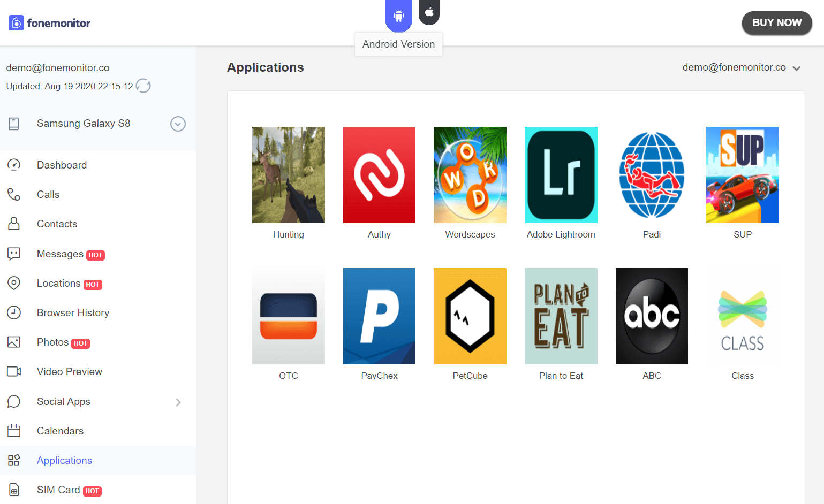Expand the Samsung Galaxy S8 device dropdown
The height and width of the screenshot is (504, 824).
[x=178, y=124]
